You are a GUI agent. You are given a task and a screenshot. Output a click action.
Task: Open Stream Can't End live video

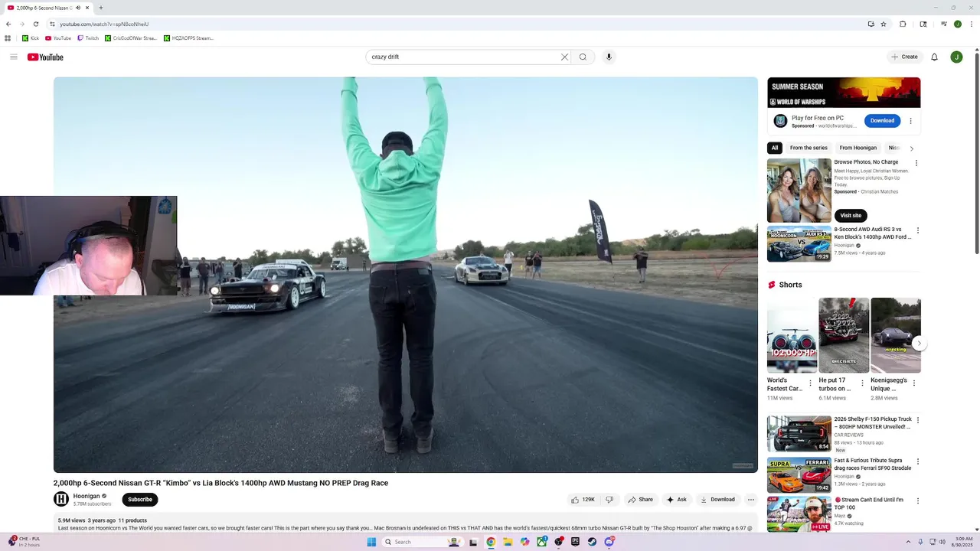(799, 514)
